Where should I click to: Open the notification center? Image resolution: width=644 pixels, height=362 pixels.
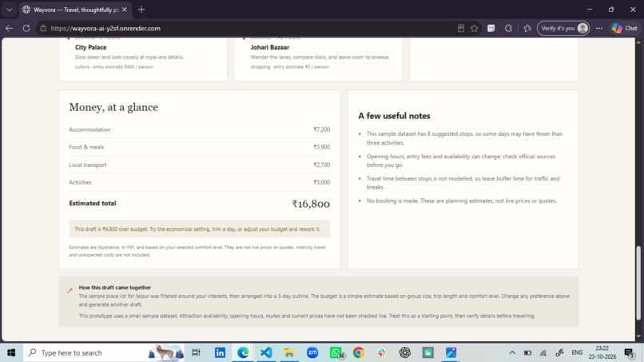629,352
